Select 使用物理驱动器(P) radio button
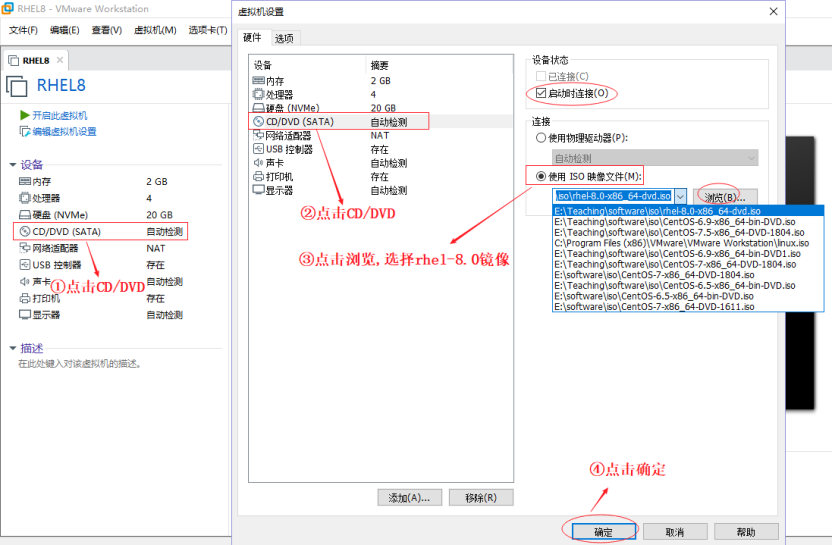Screen dimensions: 832x545 pos(541,138)
